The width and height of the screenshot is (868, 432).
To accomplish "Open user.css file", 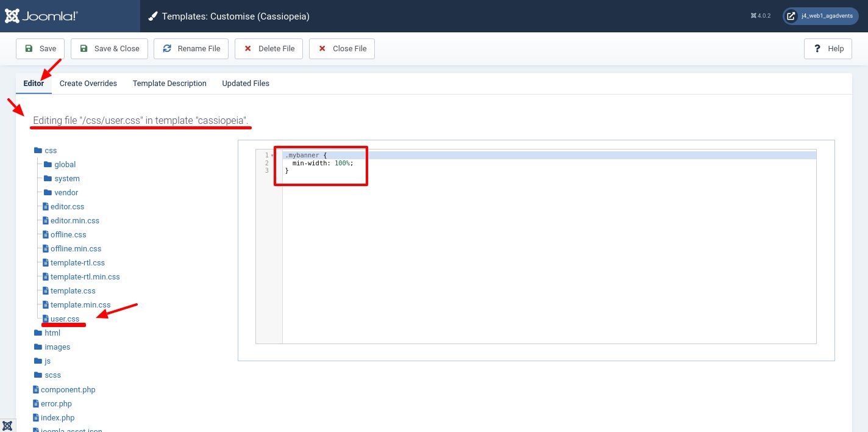I will click(65, 319).
